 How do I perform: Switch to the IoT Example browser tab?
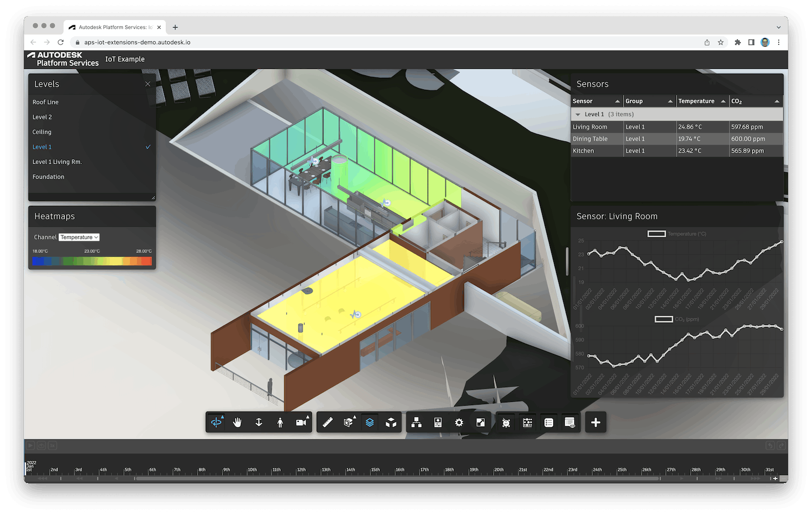click(115, 27)
